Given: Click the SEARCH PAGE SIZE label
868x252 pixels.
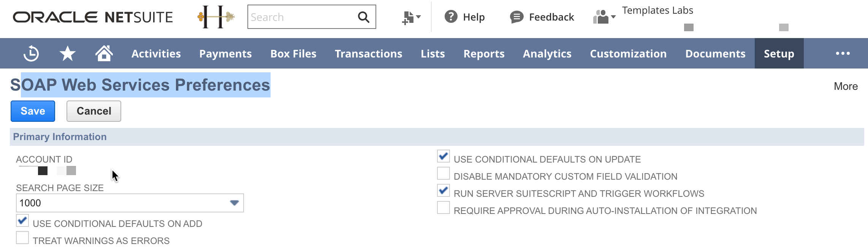Looking at the screenshot, I should 60,188.
